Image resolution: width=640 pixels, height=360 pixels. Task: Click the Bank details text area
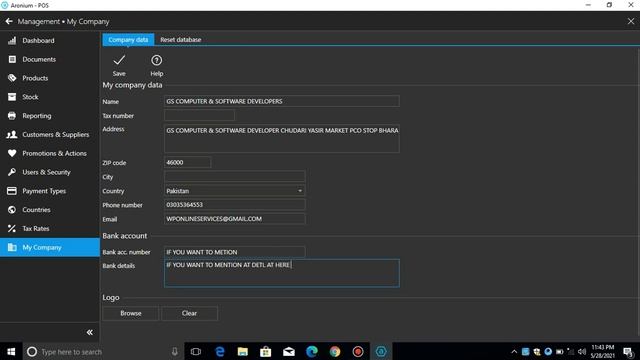pos(282,273)
